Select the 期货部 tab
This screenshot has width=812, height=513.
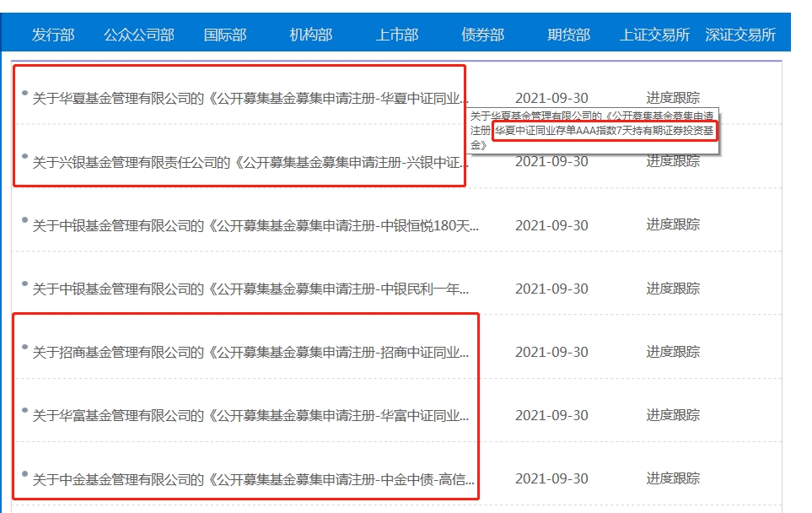pos(568,35)
